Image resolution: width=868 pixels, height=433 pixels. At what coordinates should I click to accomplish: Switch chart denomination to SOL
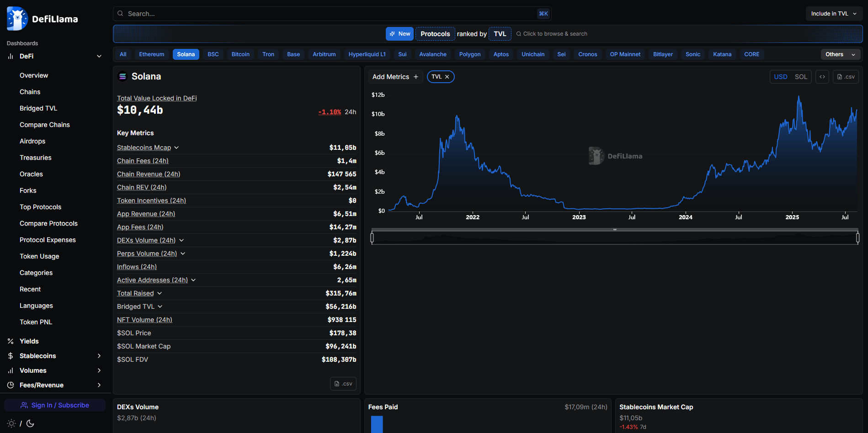800,77
